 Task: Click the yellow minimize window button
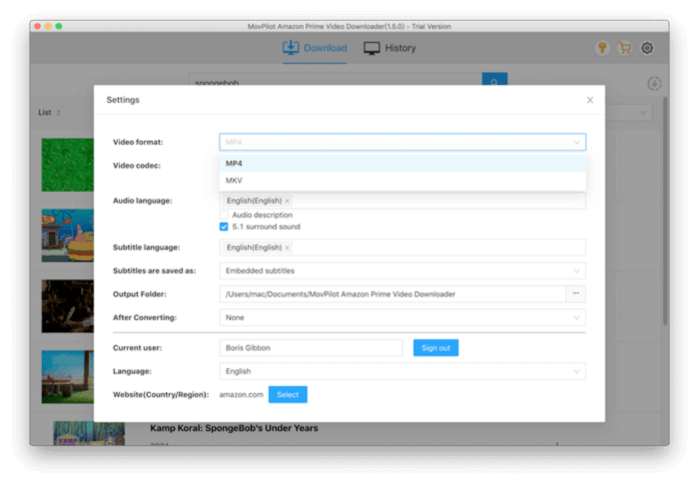(48, 26)
